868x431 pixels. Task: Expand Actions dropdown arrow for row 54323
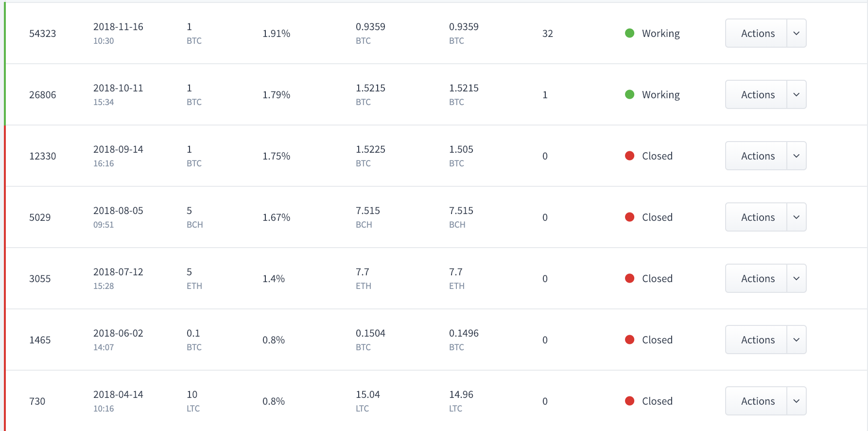[797, 33]
